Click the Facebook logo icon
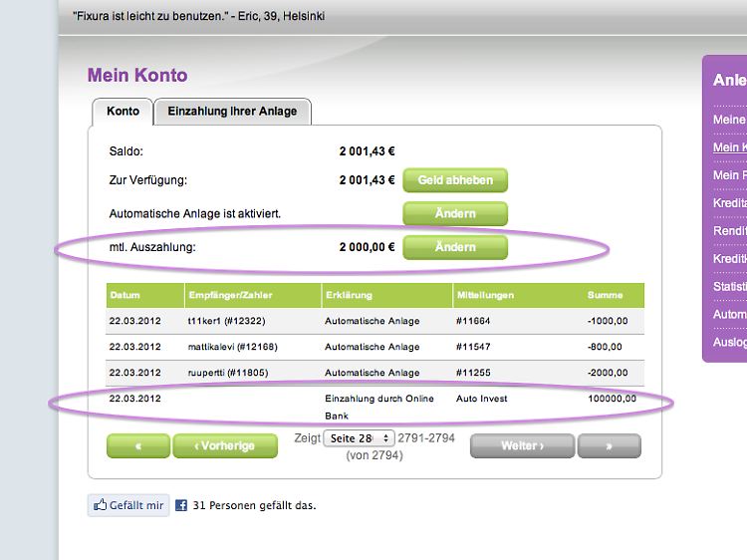The height and width of the screenshot is (560, 747). [182, 505]
